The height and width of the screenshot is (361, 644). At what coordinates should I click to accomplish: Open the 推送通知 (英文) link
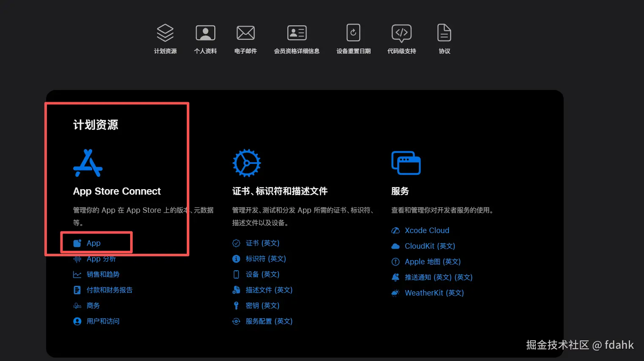click(x=439, y=277)
